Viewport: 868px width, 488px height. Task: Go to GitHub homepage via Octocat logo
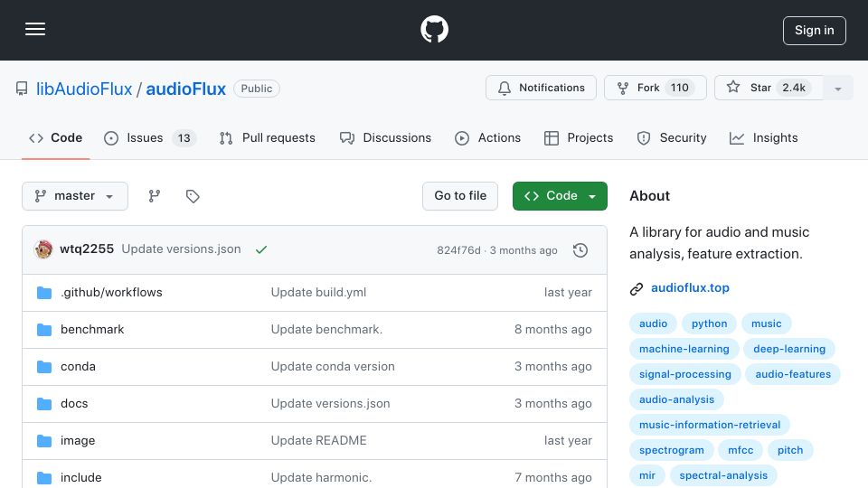tap(434, 29)
